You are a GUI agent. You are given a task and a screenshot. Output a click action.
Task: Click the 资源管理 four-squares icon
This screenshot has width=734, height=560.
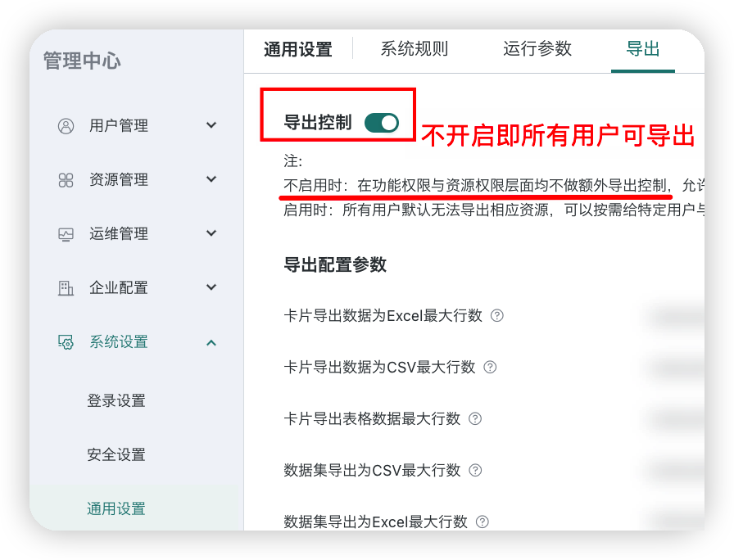(66, 180)
